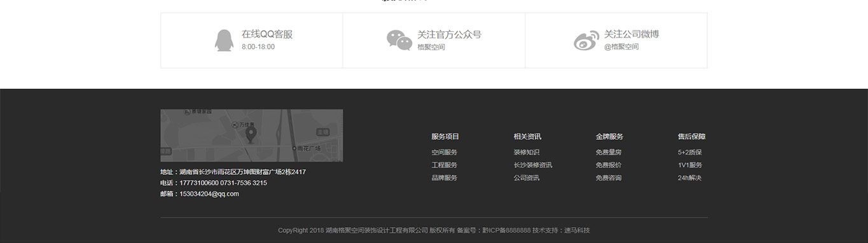Viewport: 868px width, 243px height.
Task: Click 速马科技 tech support link
Action: point(577,230)
